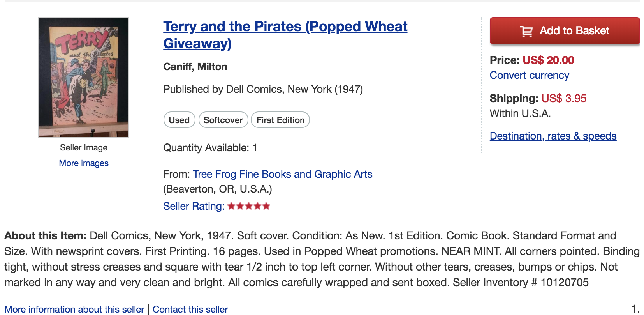Click the US$ 20.00 price text
The width and height of the screenshot is (644, 315).
tap(548, 60)
